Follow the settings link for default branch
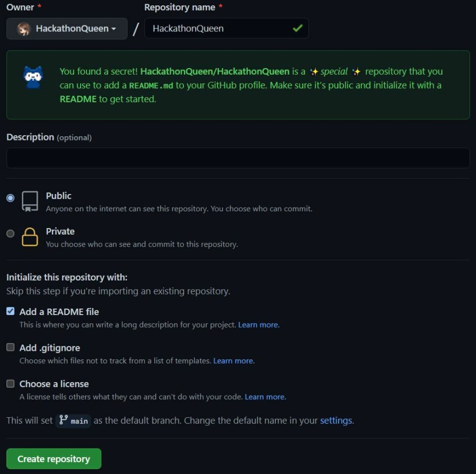Image resolution: width=476 pixels, height=474 pixels. coord(336,420)
